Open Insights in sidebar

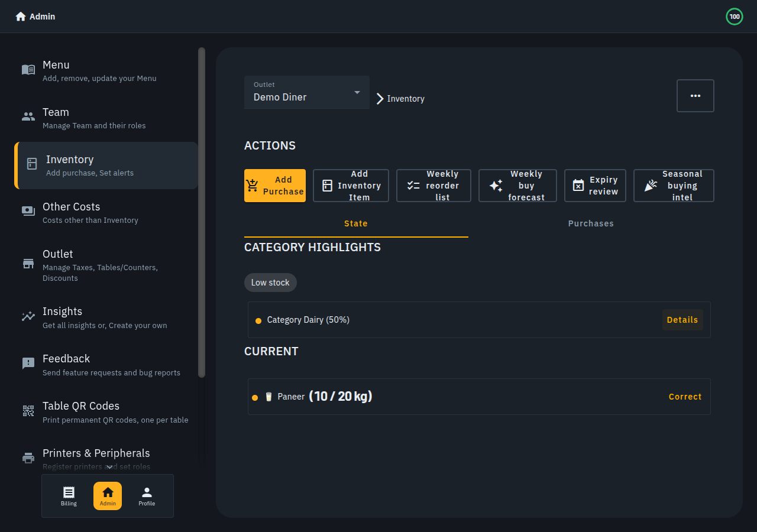pyautogui.click(x=106, y=317)
